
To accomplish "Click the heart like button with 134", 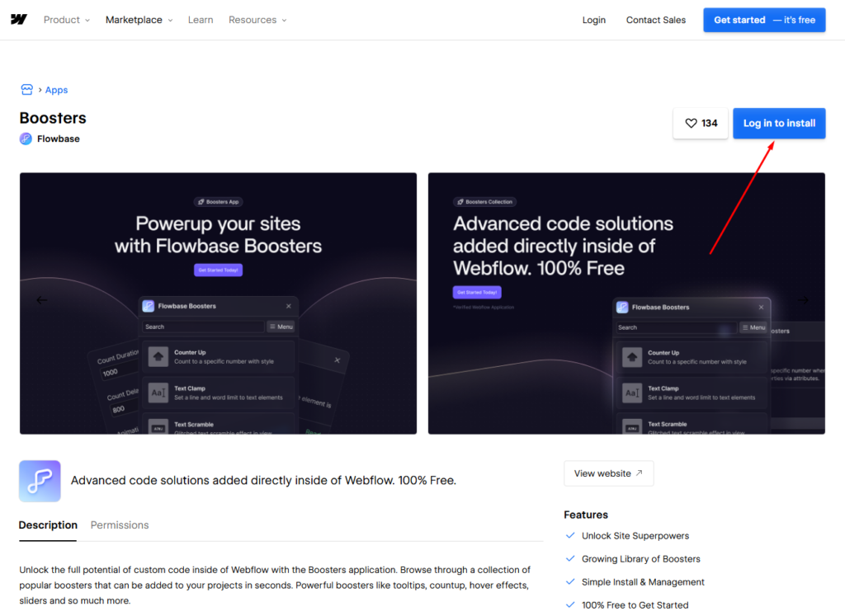I will (701, 124).
